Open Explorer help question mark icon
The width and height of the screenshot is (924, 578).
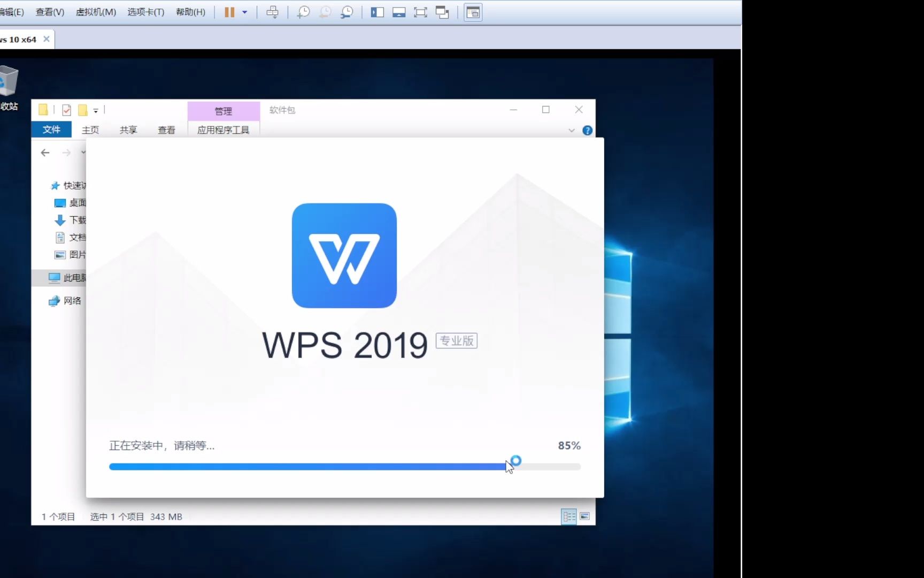587,130
